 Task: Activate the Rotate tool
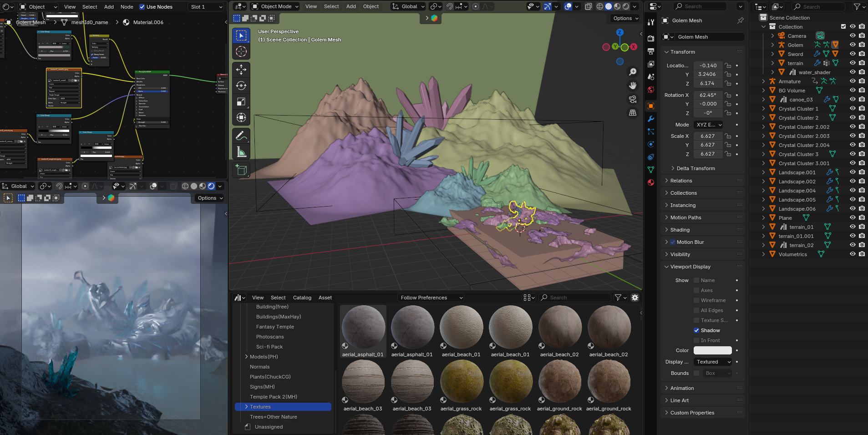click(x=241, y=86)
